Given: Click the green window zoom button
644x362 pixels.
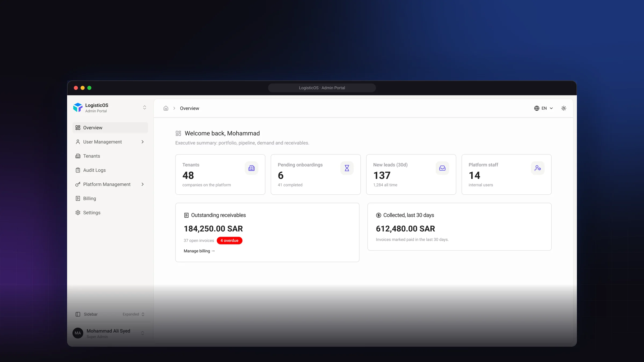Looking at the screenshot, I should click(x=89, y=88).
